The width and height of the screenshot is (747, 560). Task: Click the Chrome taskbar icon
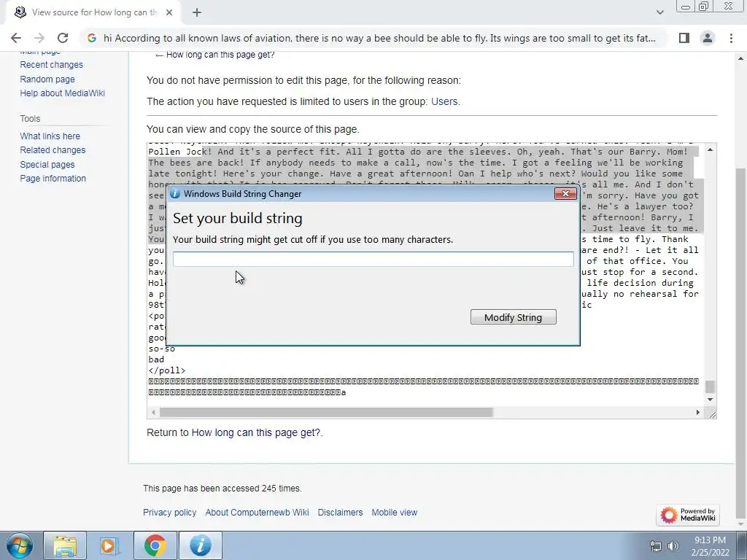tap(155, 545)
